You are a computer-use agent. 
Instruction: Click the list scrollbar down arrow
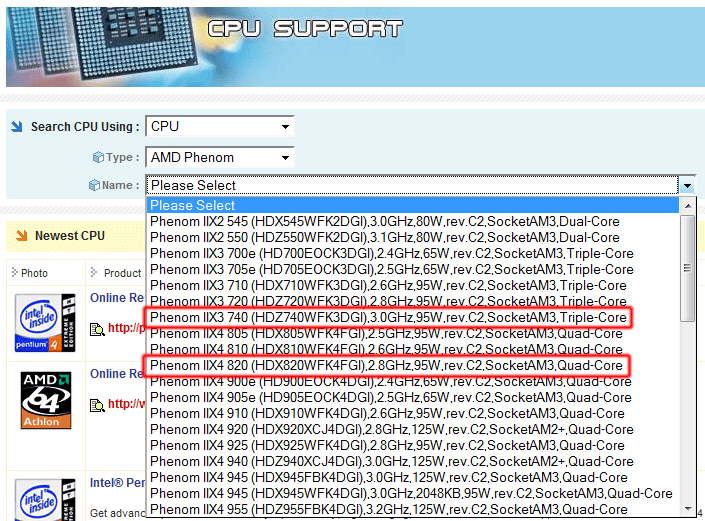tap(687, 509)
